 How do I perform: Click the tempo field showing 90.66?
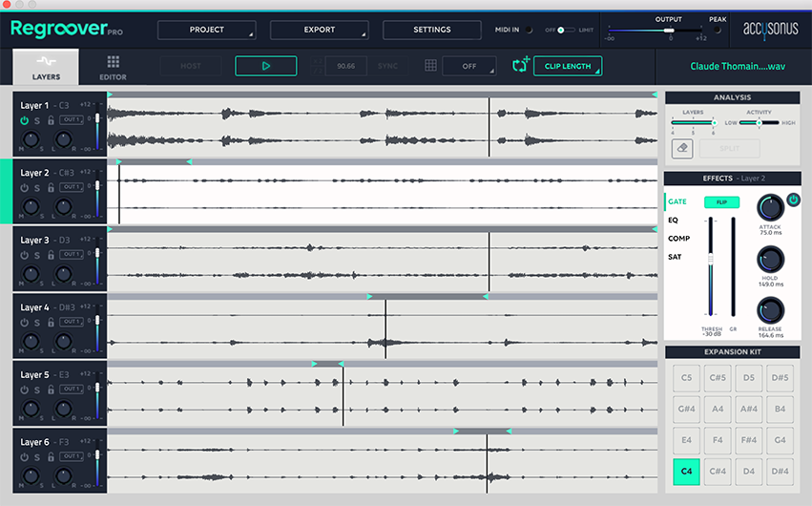pos(346,66)
